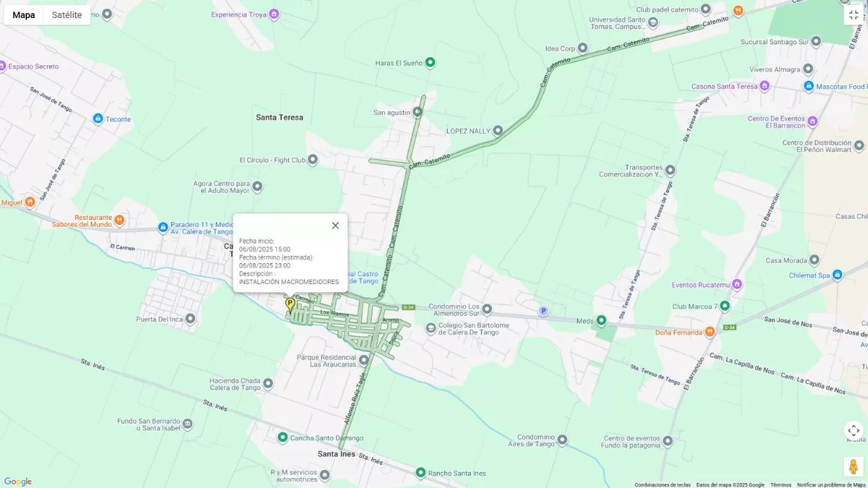Viewport: 868px width, 488px height.
Task: Click the Doña Fernanda restaurant pin
Action: (x=710, y=332)
